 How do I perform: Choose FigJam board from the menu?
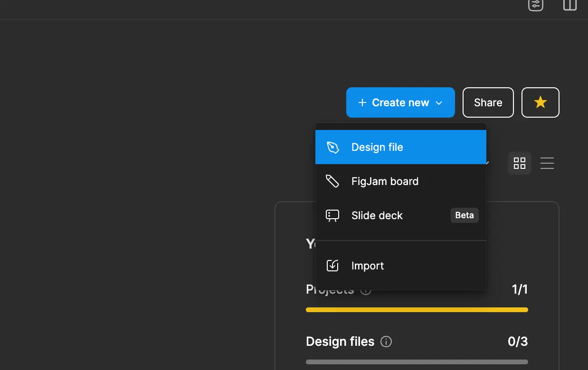pyautogui.click(x=385, y=181)
